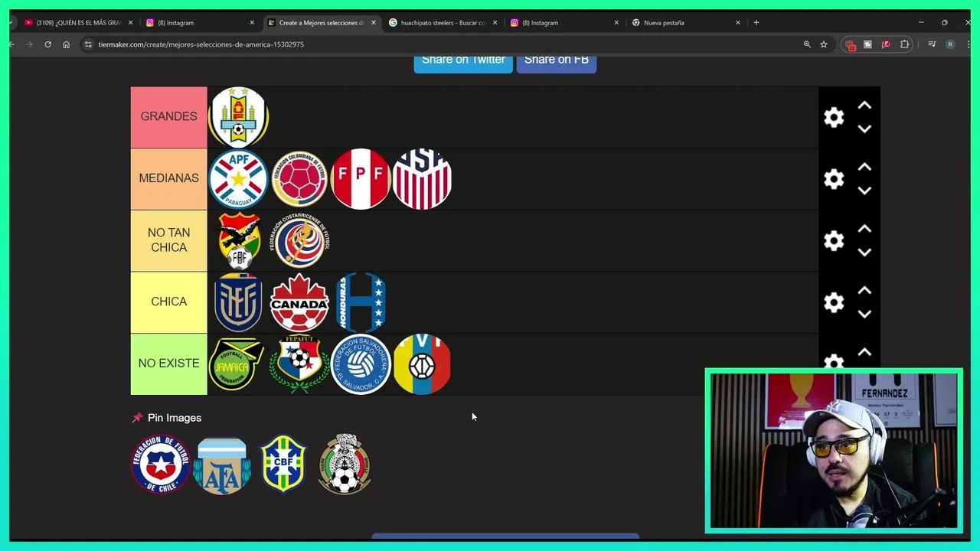980x551 pixels.
Task: Select the Brazil CBF badge
Action: click(283, 464)
